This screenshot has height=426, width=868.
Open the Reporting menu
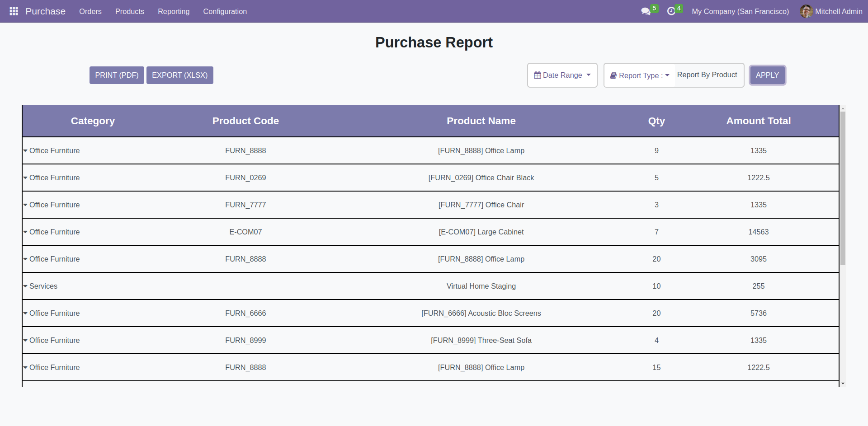174,11
